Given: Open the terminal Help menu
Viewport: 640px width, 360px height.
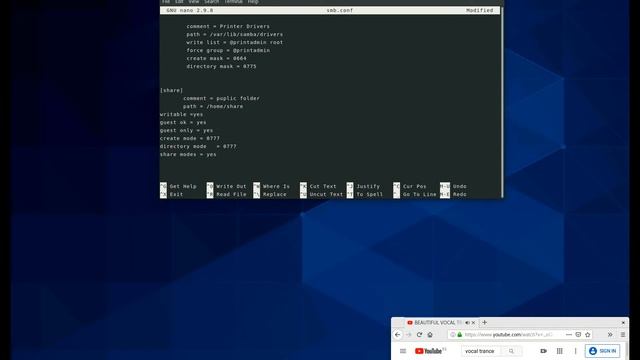Looking at the screenshot, I should coord(253,2).
